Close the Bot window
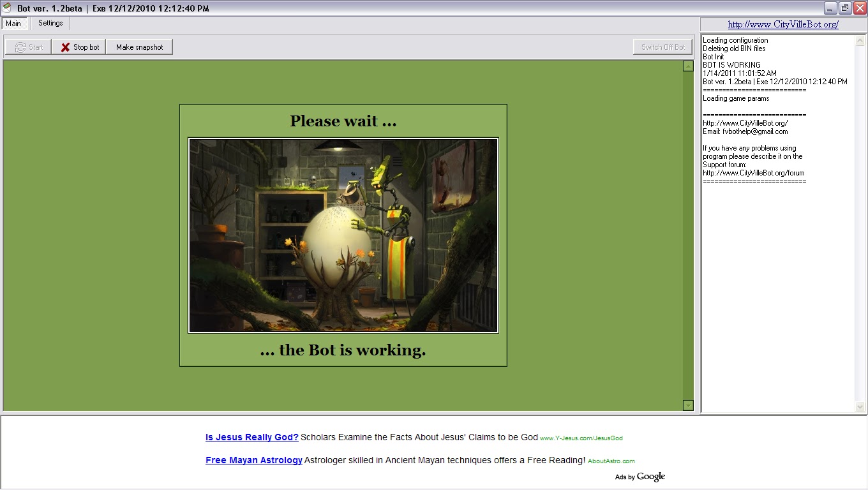The image size is (868, 490). [x=860, y=8]
